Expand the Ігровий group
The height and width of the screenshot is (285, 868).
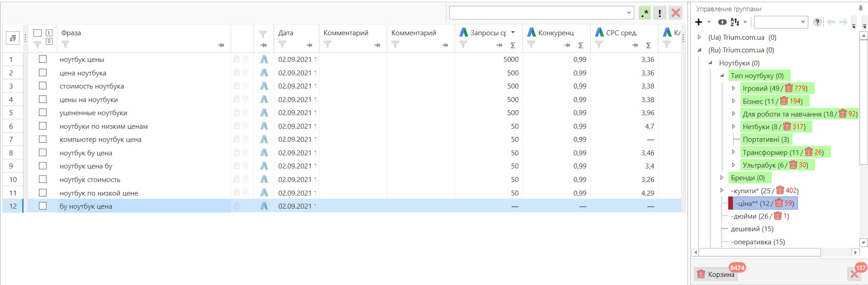[734, 89]
